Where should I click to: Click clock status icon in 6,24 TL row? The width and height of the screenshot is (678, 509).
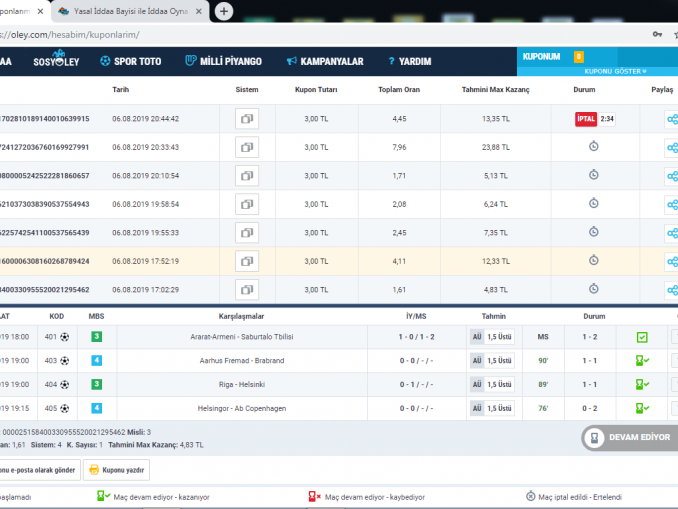pos(593,203)
